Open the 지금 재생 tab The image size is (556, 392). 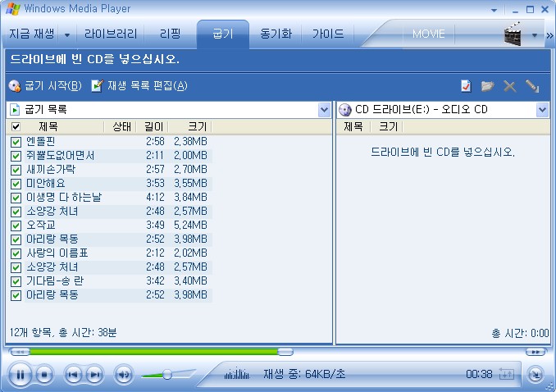[31, 34]
